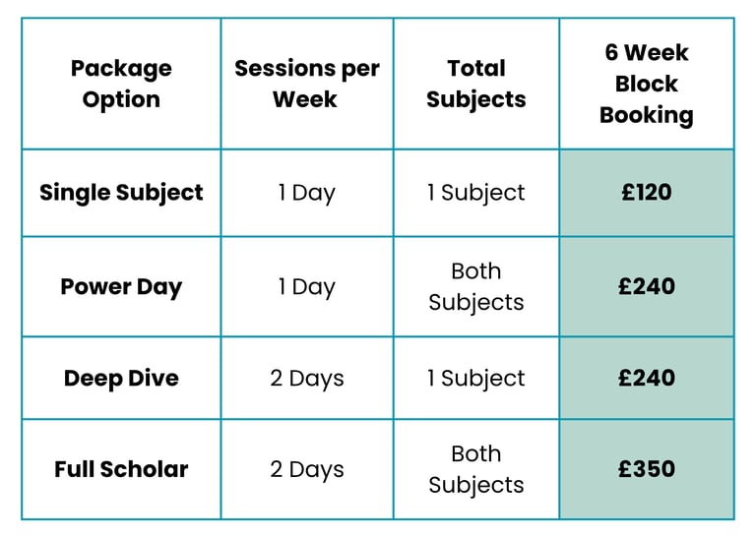Select the Deep Dive package cell
The height and width of the screenshot is (537, 756).
coord(121,379)
